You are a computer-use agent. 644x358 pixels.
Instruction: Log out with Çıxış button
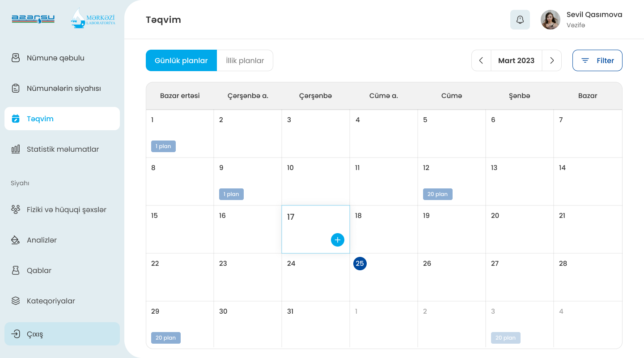62,334
